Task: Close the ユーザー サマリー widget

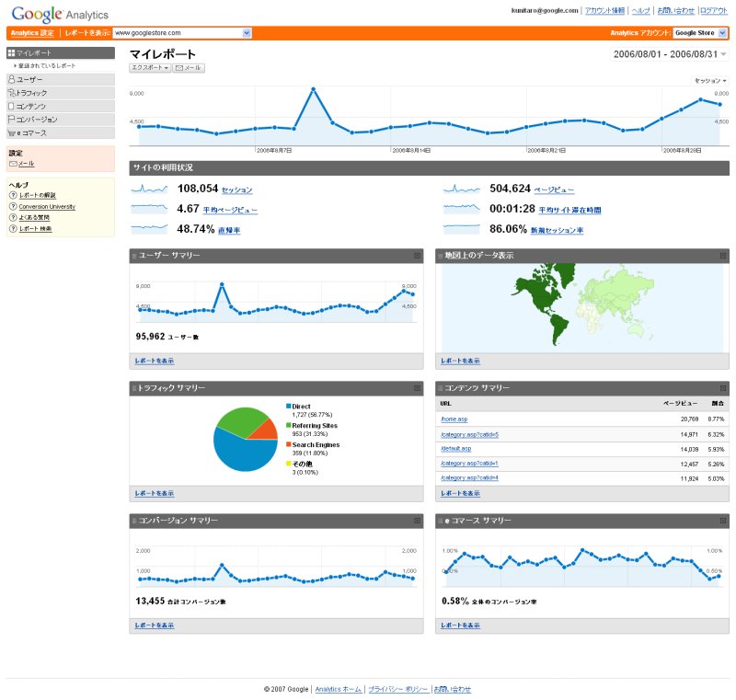Action: [416, 256]
